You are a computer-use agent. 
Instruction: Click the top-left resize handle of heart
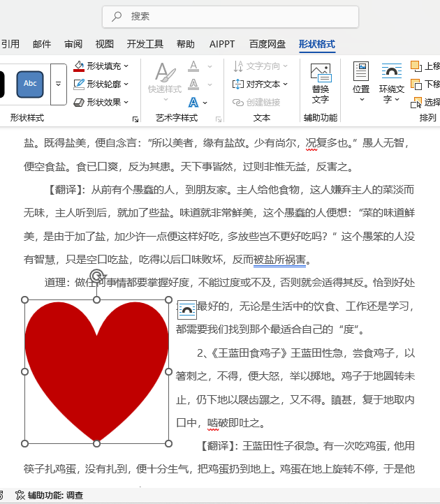[x=24, y=300]
